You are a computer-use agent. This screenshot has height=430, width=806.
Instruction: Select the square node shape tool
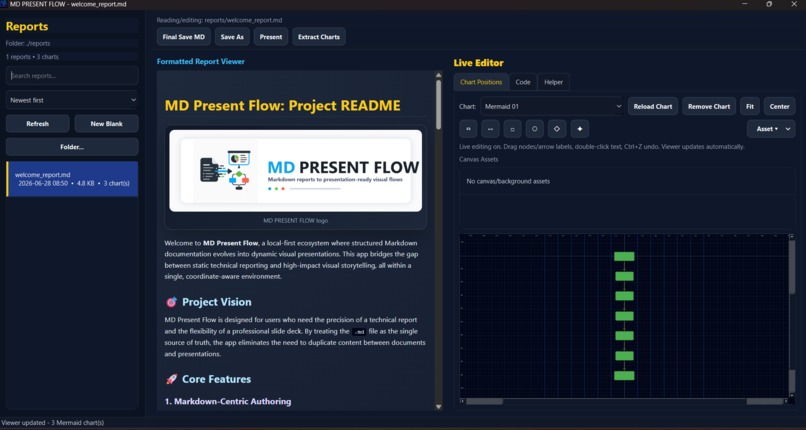512,129
